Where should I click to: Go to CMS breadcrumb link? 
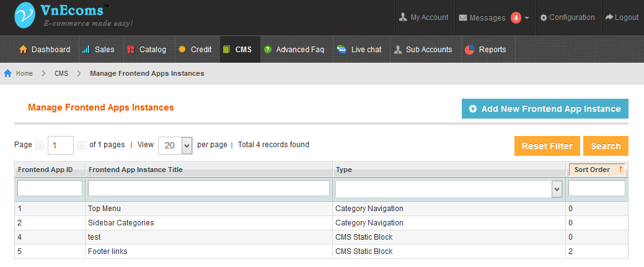[x=61, y=73]
